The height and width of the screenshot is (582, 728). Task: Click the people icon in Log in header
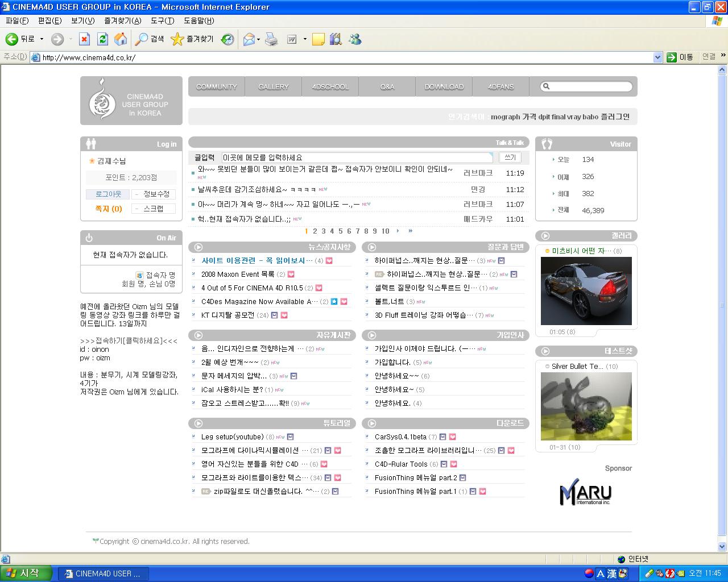point(91,143)
